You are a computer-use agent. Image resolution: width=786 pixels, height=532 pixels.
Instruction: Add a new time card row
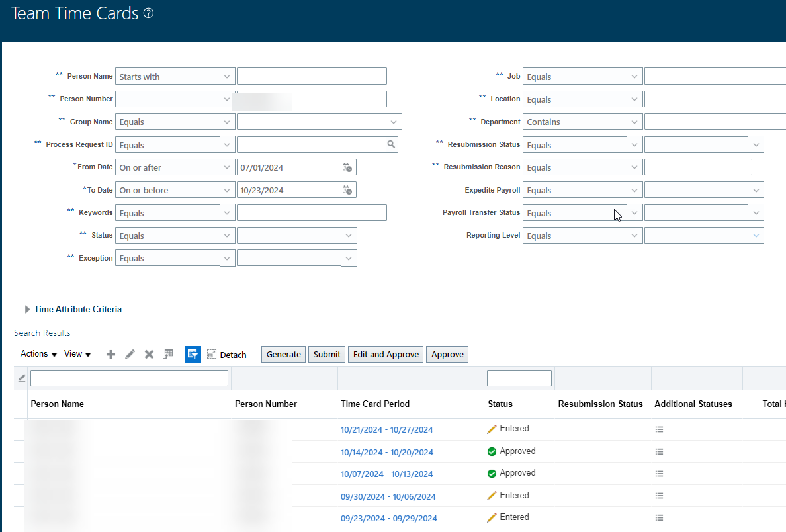pyautogui.click(x=110, y=354)
